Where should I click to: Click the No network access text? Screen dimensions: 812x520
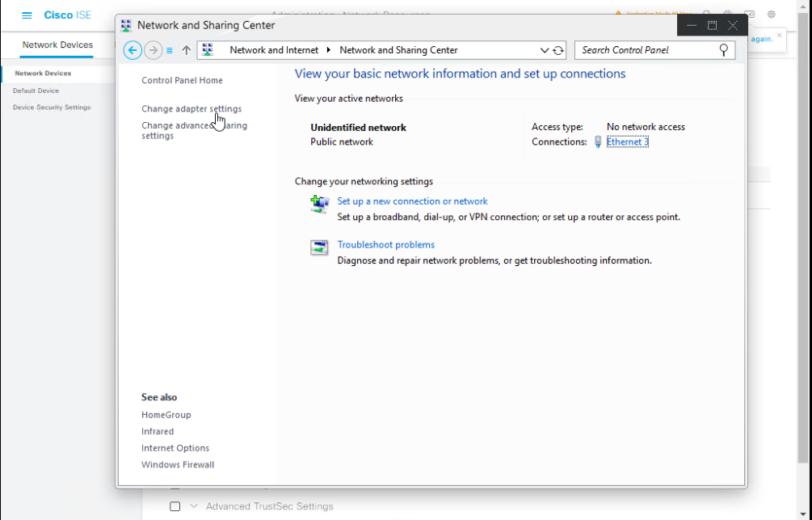(x=646, y=127)
